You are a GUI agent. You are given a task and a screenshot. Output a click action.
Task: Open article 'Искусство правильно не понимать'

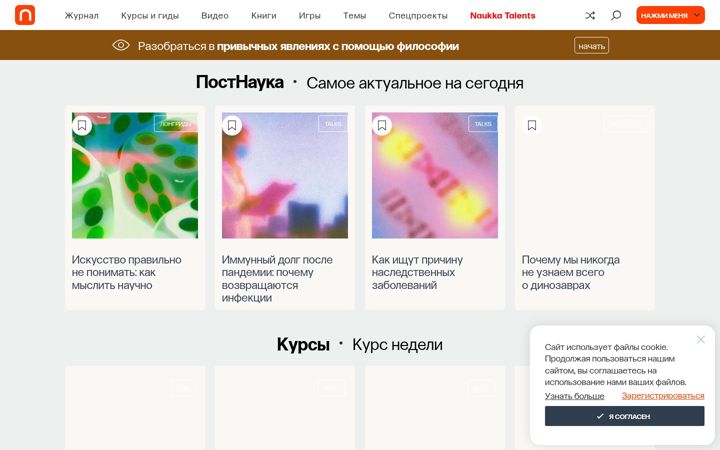[126, 272]
